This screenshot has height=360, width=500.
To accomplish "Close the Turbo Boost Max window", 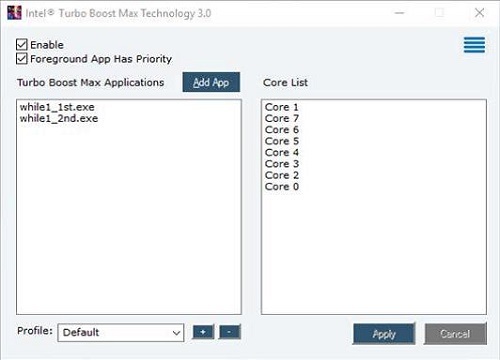I will click(x=479, y=13).
